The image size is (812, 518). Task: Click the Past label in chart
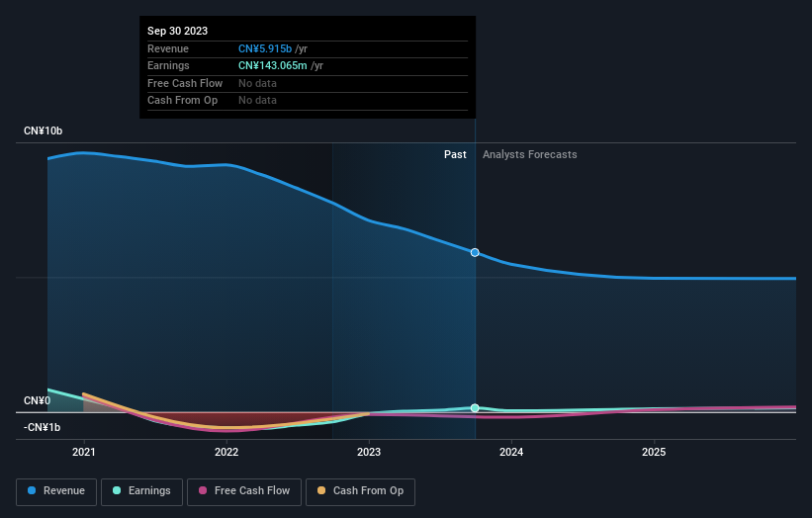(x=455, y=155)
